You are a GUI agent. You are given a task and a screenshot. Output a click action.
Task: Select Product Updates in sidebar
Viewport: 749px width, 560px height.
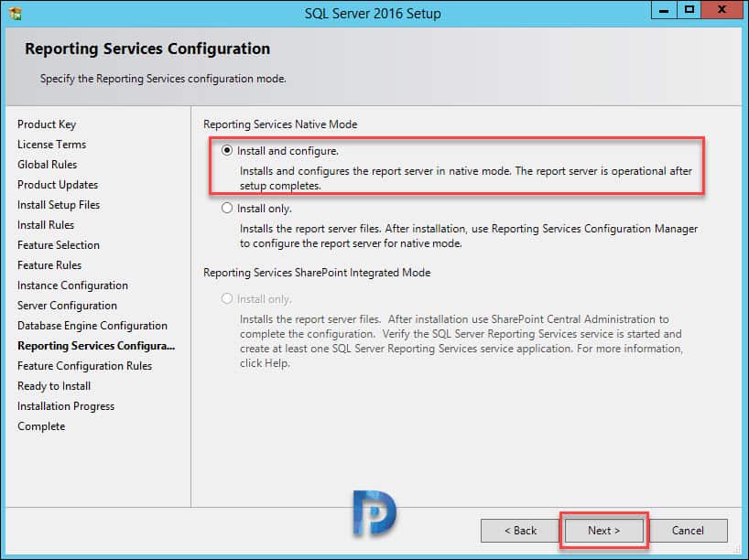58,184
